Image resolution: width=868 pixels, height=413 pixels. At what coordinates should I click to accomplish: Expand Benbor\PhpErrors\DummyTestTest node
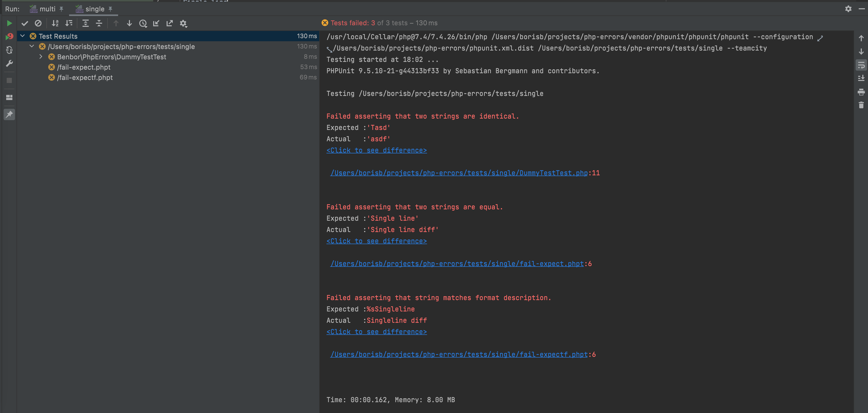41,57
